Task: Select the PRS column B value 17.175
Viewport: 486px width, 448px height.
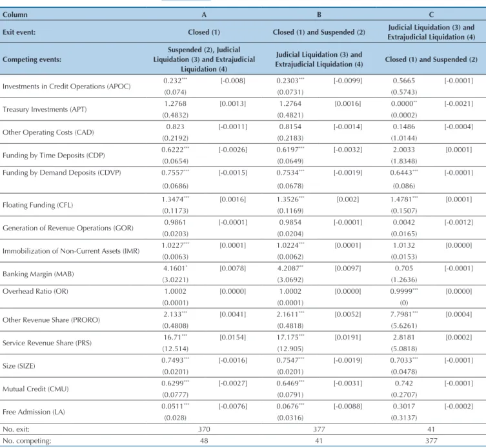Action: click(290, 337)
